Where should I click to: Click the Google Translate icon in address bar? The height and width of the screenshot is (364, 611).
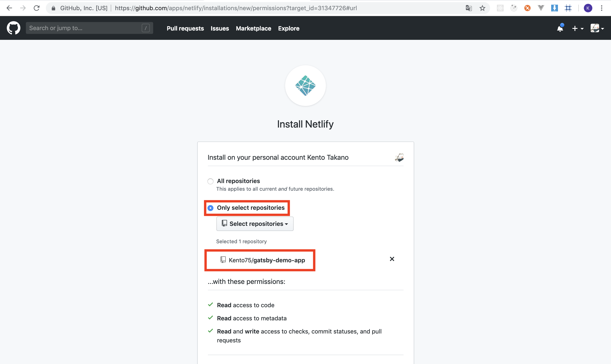tap(469, 8)
